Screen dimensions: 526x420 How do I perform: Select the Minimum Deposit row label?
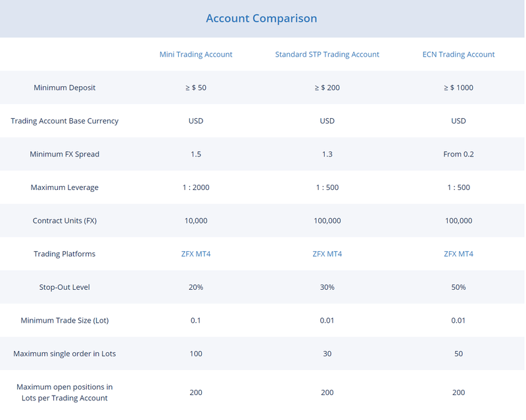[64, 88]
